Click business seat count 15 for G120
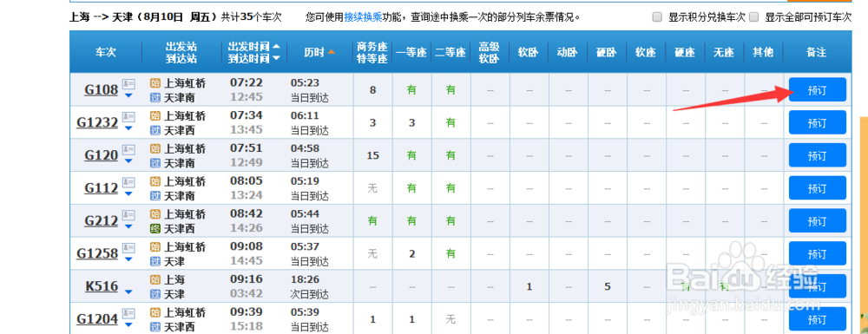This screenshot has height=334, width=868. [x=372, y=155]
